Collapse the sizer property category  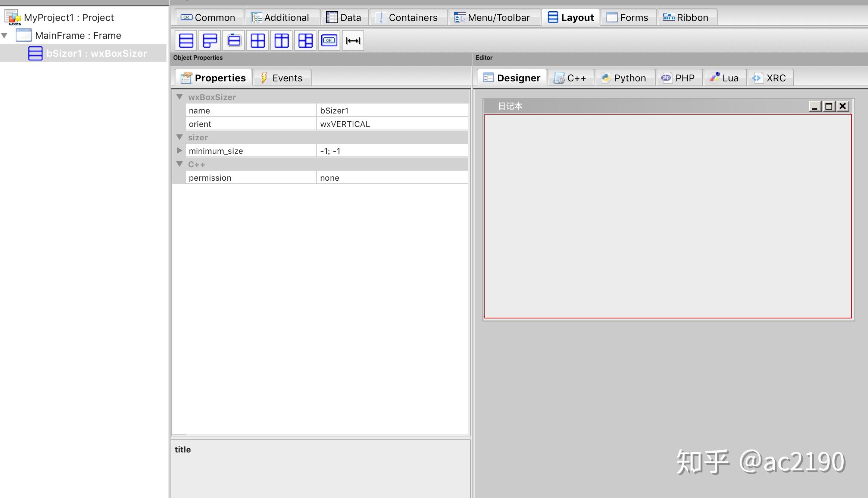(x=179, y=137)
